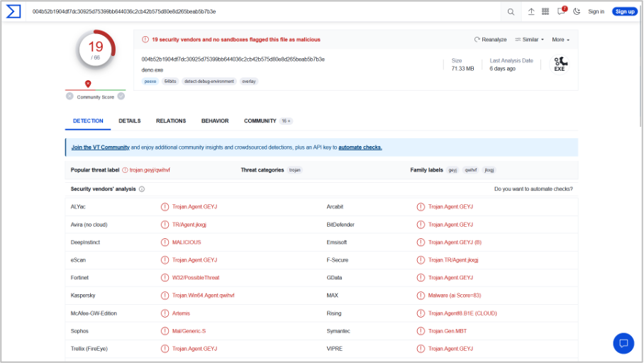Click the detect-debug-environment tag

click(x=209, y=82)
